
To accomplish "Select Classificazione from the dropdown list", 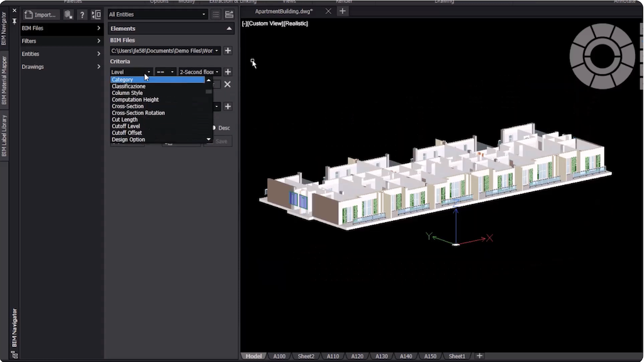I will [157, 86].
